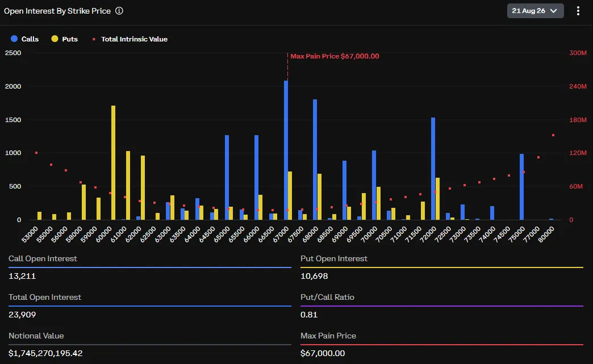Select the yellow put bar at 62000
The height and width of the screenshot is (364, 593).
[143, 187]
